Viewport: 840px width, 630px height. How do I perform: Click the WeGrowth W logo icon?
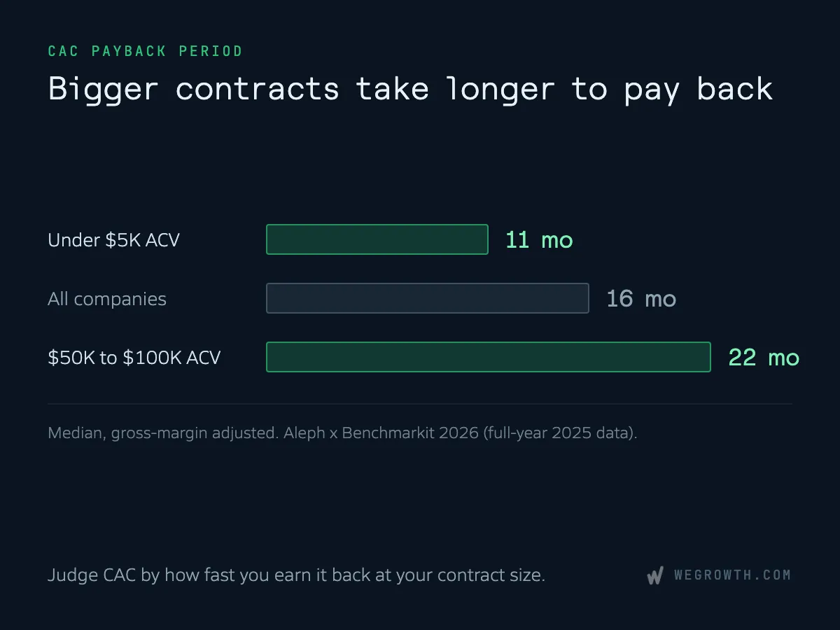tap(654, 576)
